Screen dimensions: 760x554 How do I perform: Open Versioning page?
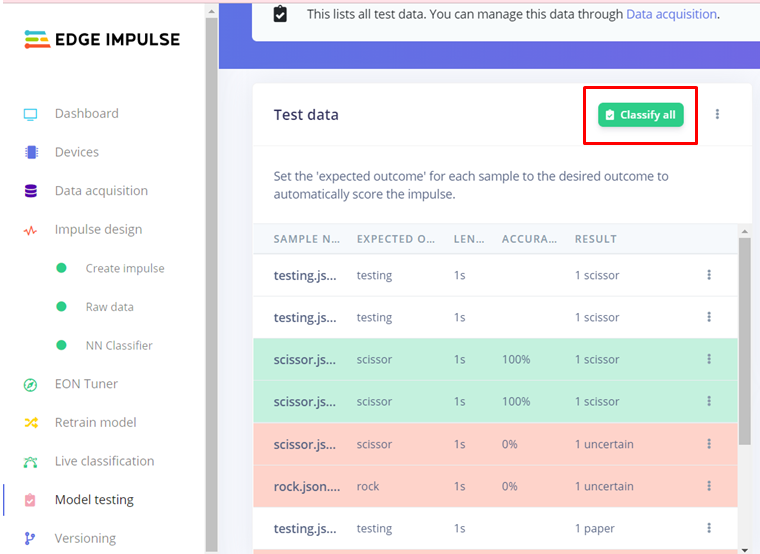pyautogui.click(x=85, y=538)
